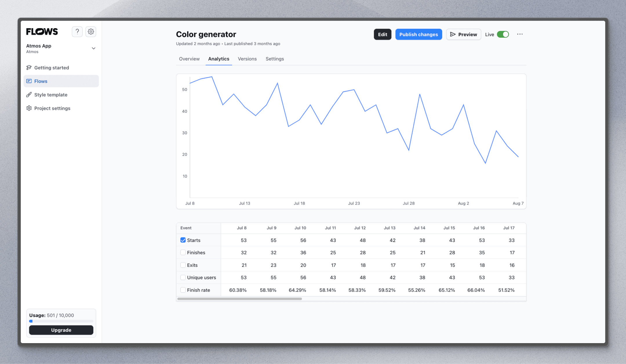Click the Publish changes button

(x=418, y=34)
